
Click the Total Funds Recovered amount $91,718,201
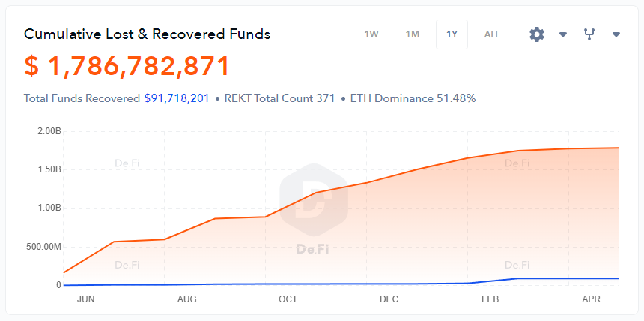pyautogui.click(x=177, y=98)
